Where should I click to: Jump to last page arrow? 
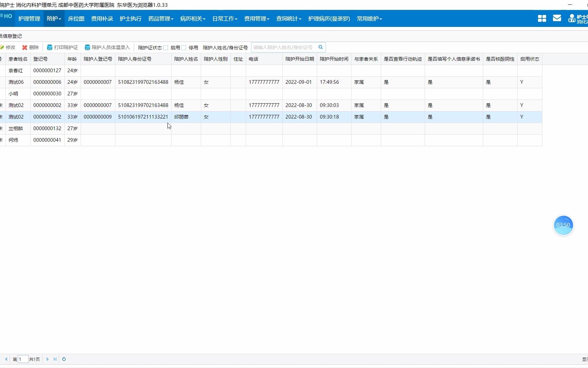click(55, 359)
